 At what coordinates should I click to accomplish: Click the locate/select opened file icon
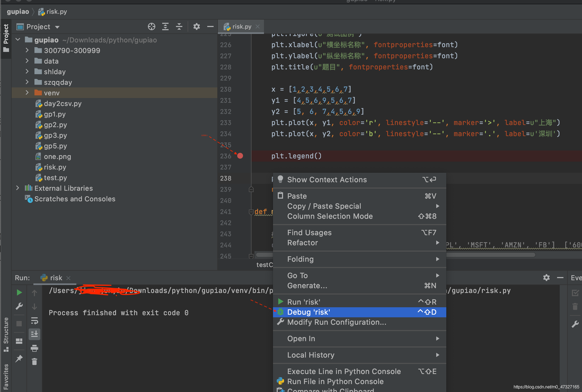(151, 26)
